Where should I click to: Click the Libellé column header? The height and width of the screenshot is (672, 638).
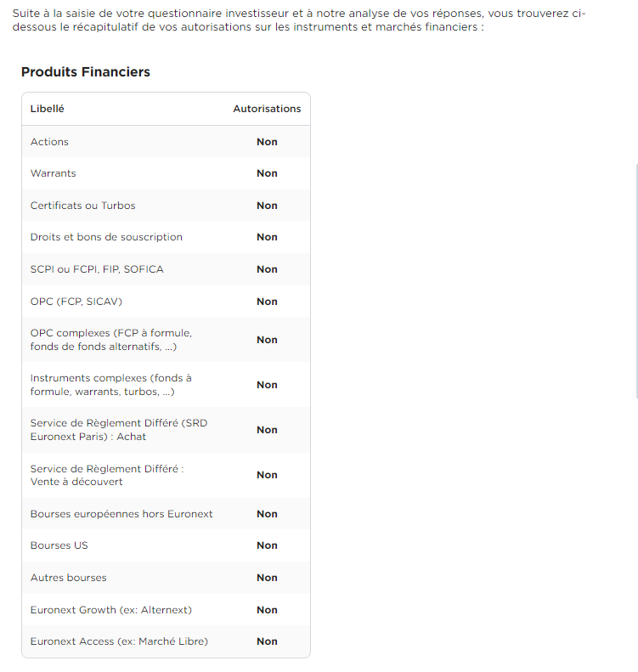pyautogui.click(x=47, y=109)
